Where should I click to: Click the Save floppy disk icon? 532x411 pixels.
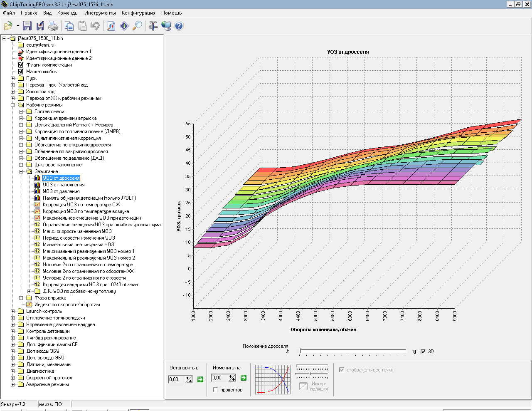coord(27,26)
